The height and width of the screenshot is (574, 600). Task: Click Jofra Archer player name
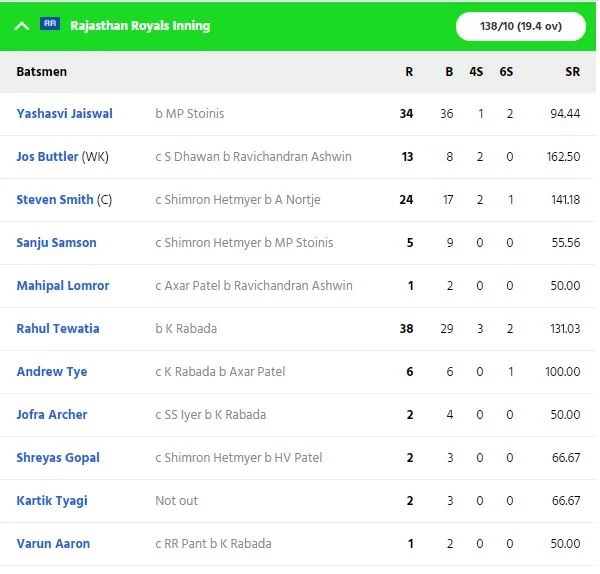coord(52,414)
